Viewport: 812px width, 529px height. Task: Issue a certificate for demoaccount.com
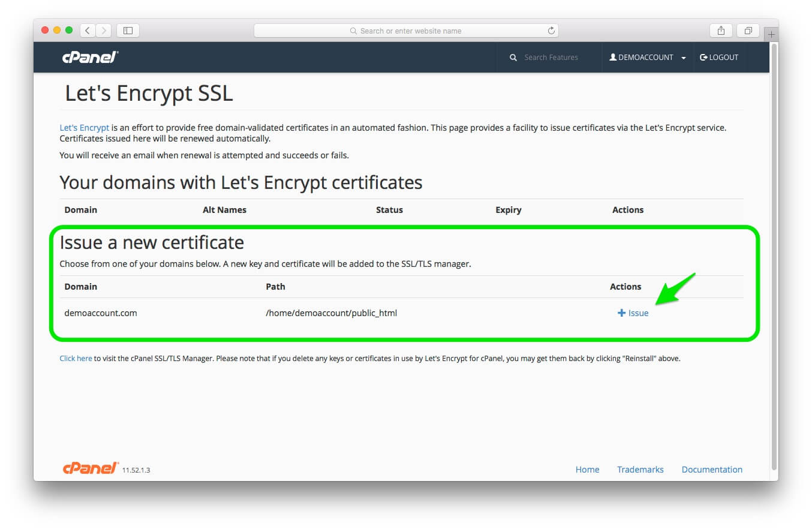coord(633,313)
